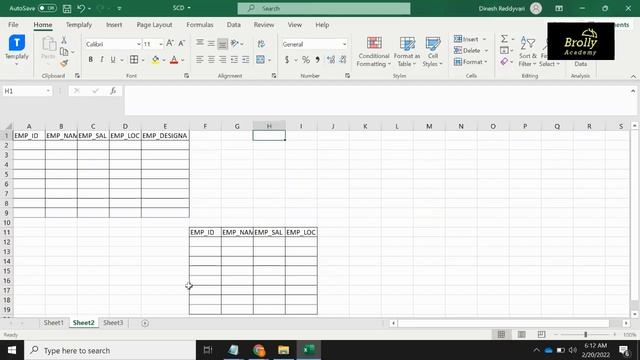Open the Data ribbon tab

click(233, 24)
